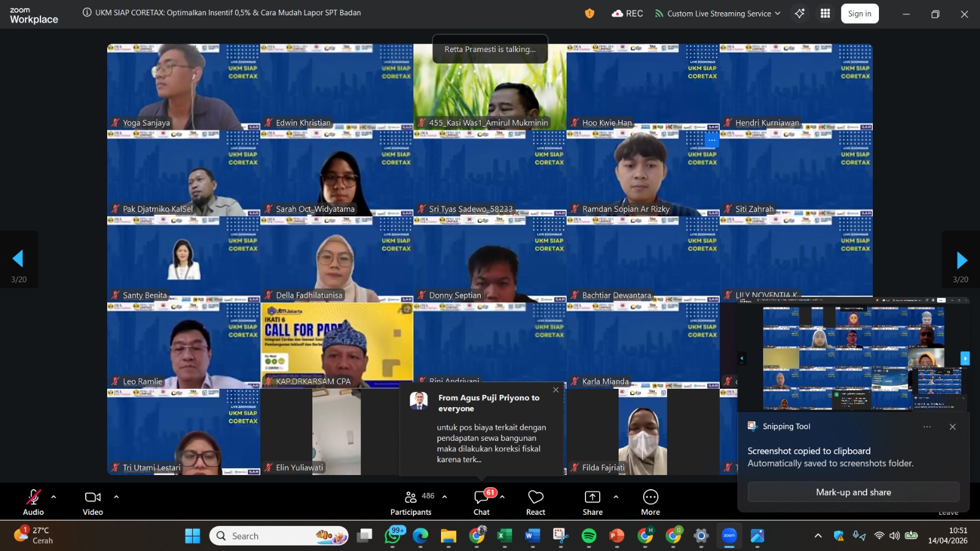Select Sarah Oct_Widyatama's video tile
This screenshot has width=980, height=551.
(337, 173)
